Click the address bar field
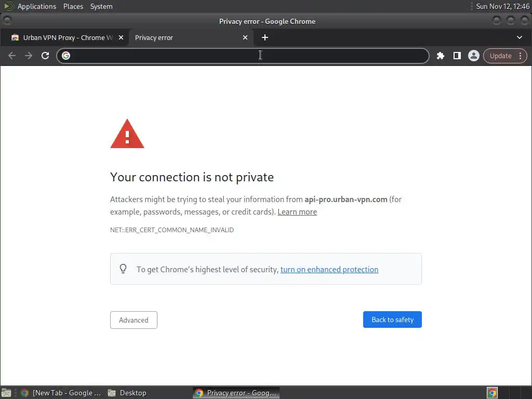Viewport: 532px width, 399px height. pos(243,56)
